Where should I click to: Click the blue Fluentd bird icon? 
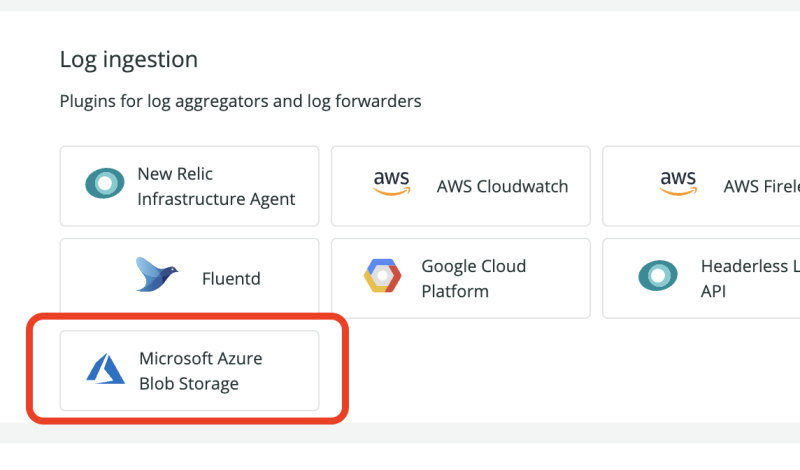tap(157, 275)
